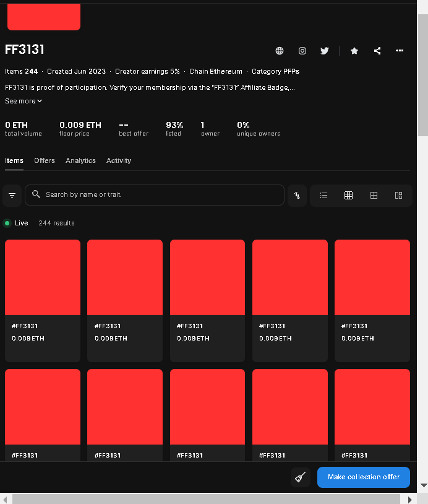Click the 1 owner stat
The image size is (428, 504).
tap(210, 129)
